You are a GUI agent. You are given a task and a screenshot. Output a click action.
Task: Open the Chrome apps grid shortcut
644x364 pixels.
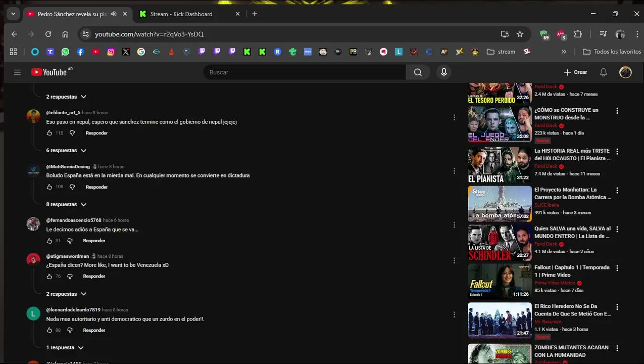click(x=13, y=52)
